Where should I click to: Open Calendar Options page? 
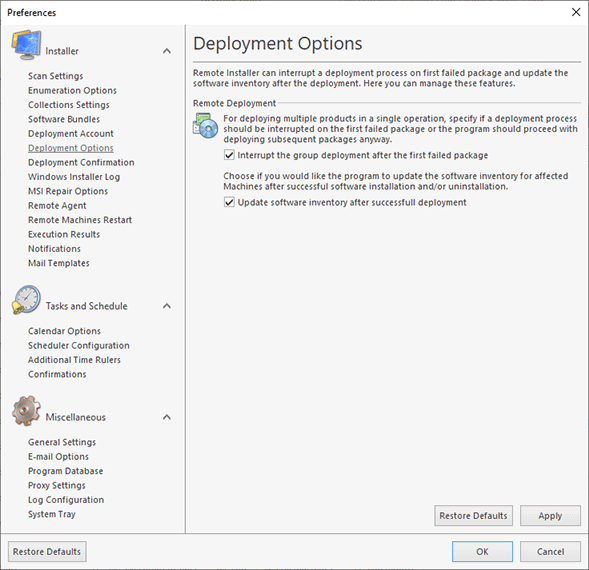click(64, 331)
